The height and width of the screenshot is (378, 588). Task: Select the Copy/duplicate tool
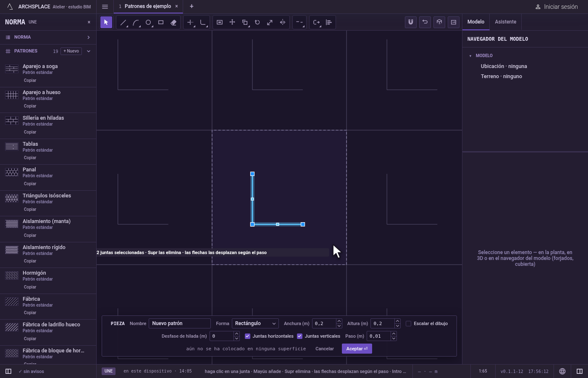pos(245,22)
